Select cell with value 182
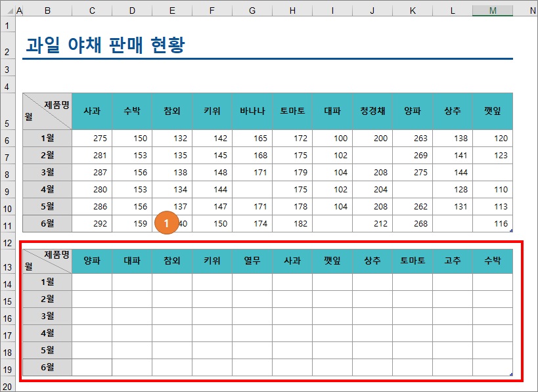This screenshot has height=392, width=538. point(292,224)
